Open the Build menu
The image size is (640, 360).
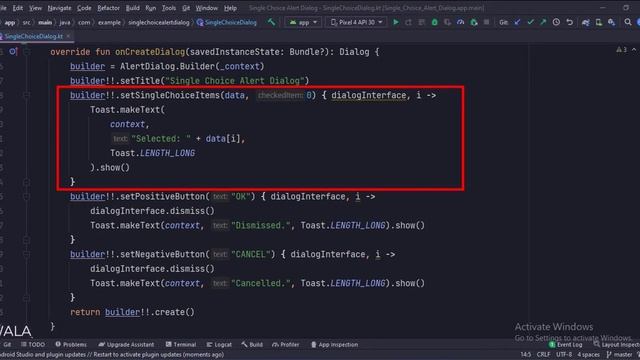(133, 8)
